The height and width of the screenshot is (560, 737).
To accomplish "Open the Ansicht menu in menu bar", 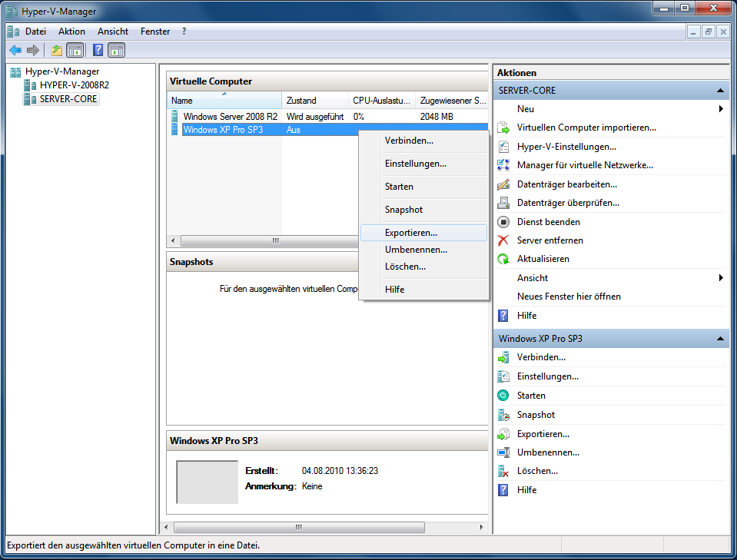I will (113, 31).
